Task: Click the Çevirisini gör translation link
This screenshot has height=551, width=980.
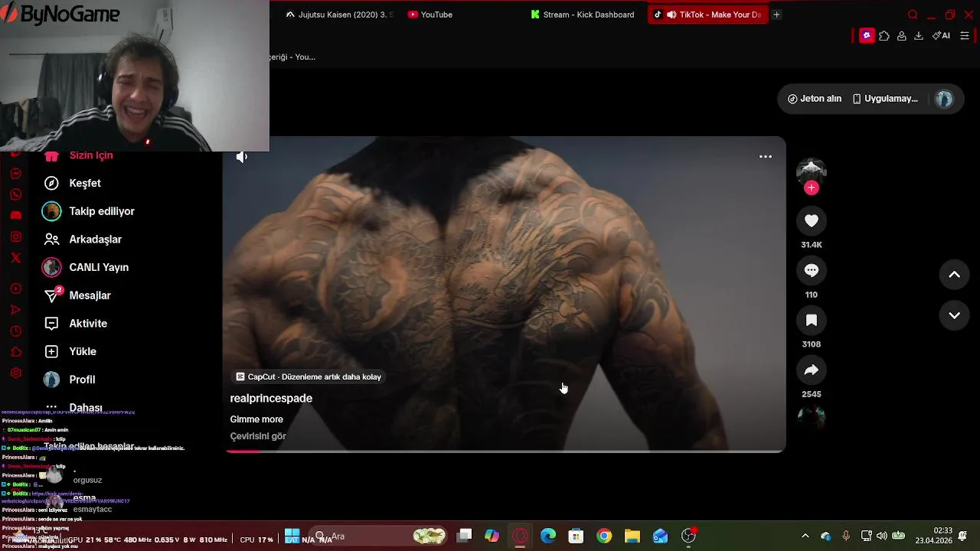Action: (x=258, y=436)
